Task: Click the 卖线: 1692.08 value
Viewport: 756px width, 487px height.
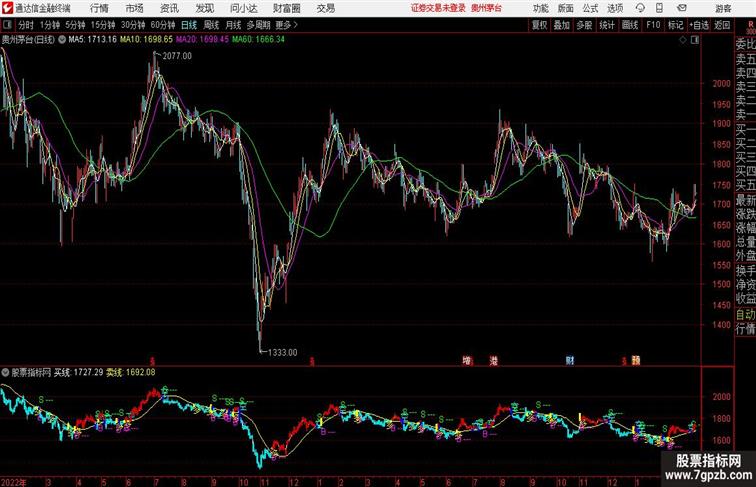Action: click(131, 372)
